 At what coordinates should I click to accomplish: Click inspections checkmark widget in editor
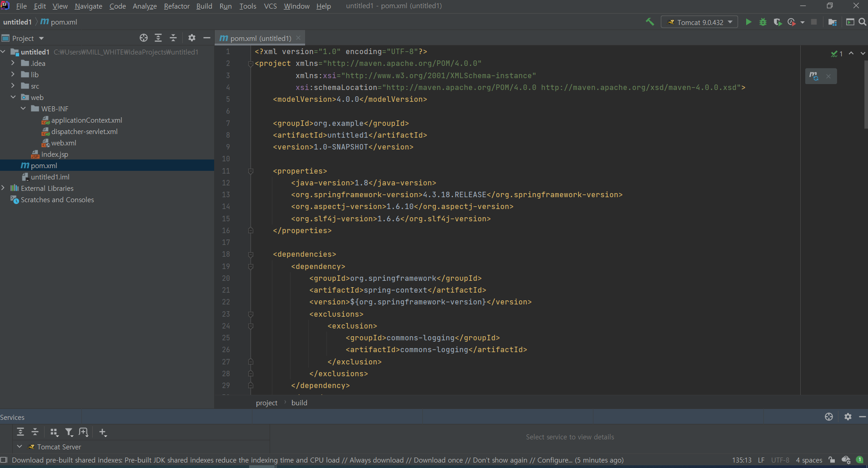point(837,54)
